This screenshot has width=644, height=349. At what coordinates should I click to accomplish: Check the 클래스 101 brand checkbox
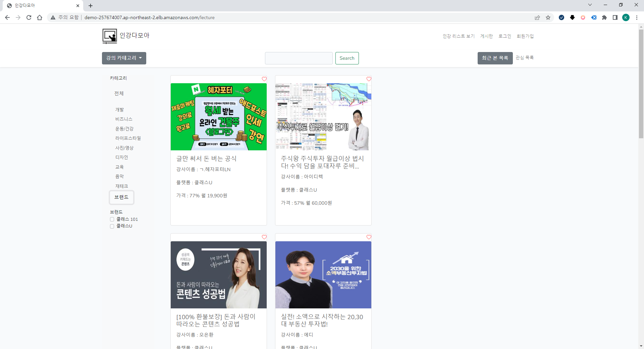(x=112, y=219)
